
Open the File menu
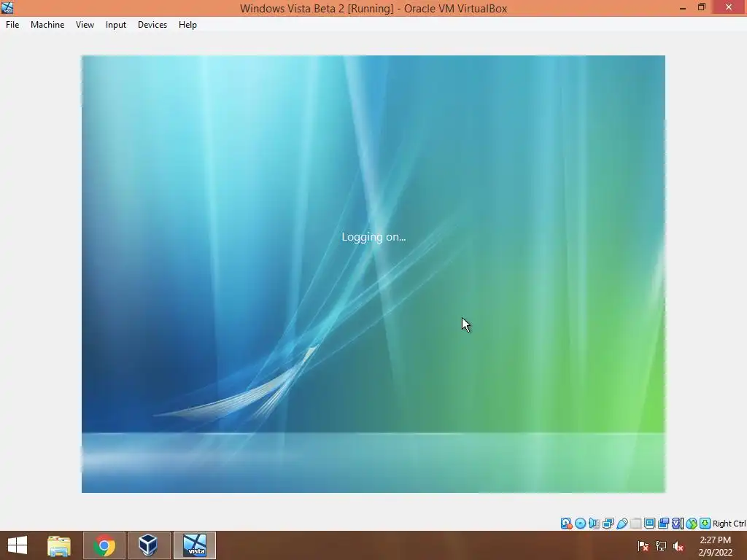(12, 25)
